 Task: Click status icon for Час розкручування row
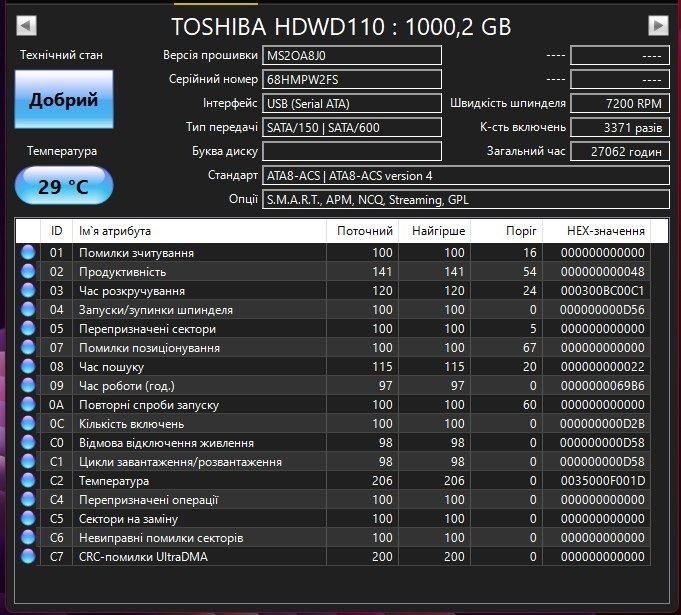(28, 291)
